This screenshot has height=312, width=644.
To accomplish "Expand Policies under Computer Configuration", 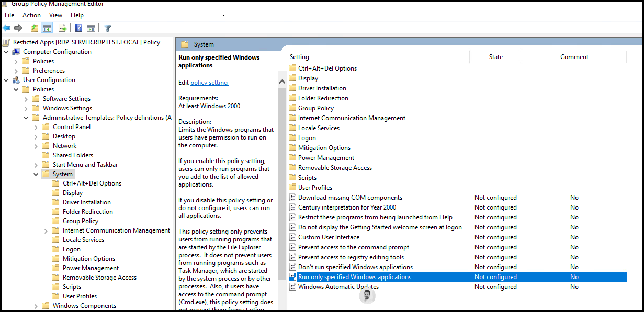I will (x=16, y=61).
